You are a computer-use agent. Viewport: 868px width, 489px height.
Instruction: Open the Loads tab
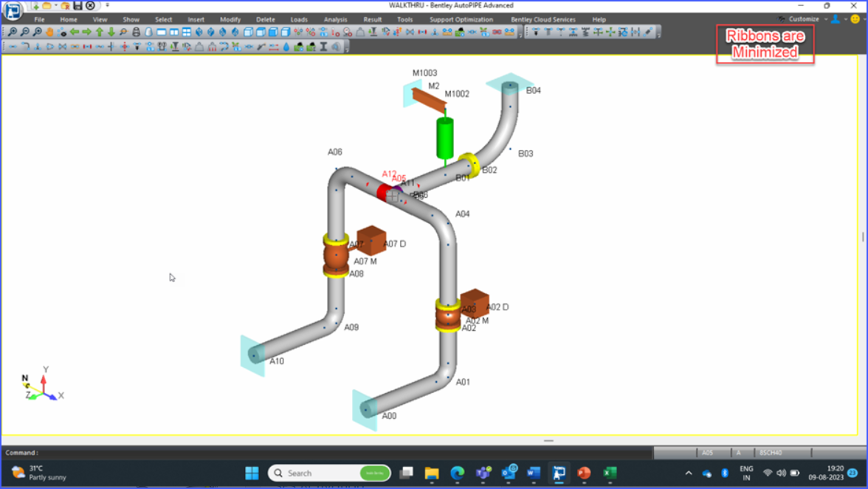click(299, 19)
